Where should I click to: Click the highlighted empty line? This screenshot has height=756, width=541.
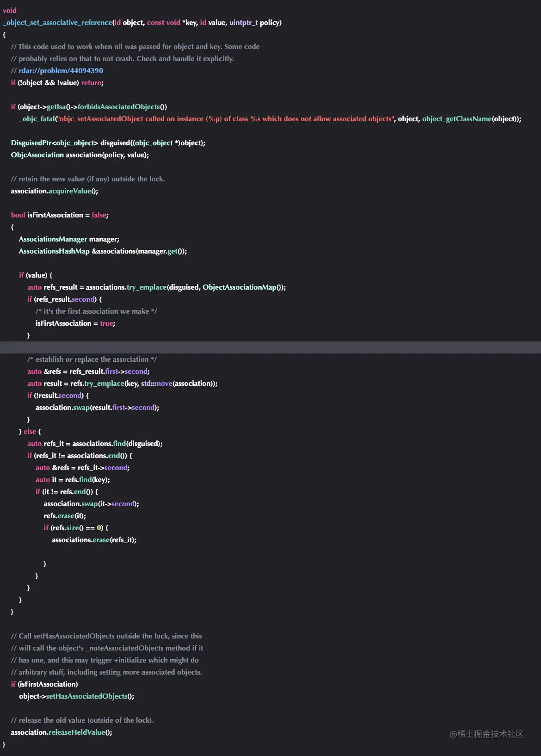pyautogui.click(x=270, y=347)
